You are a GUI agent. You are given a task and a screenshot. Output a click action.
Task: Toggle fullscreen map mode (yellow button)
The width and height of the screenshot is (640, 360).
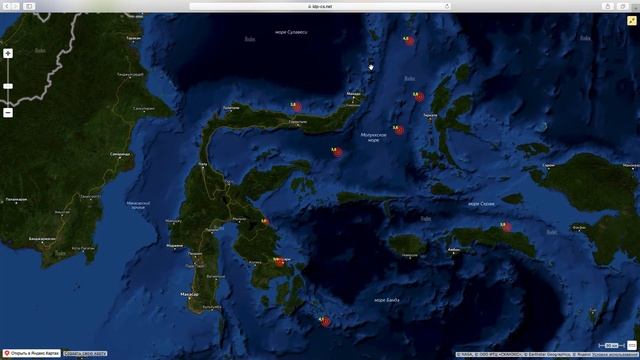632,20
